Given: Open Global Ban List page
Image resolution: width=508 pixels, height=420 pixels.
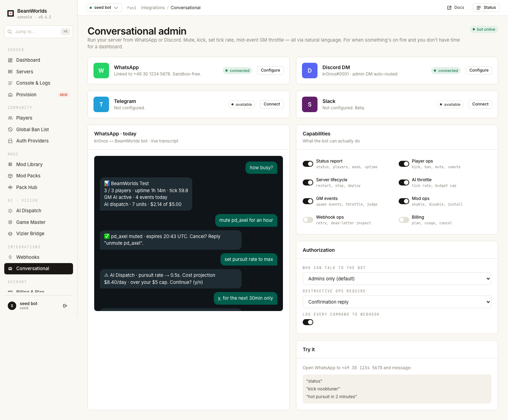Looking at the screenshot, I should pos(38,129).
